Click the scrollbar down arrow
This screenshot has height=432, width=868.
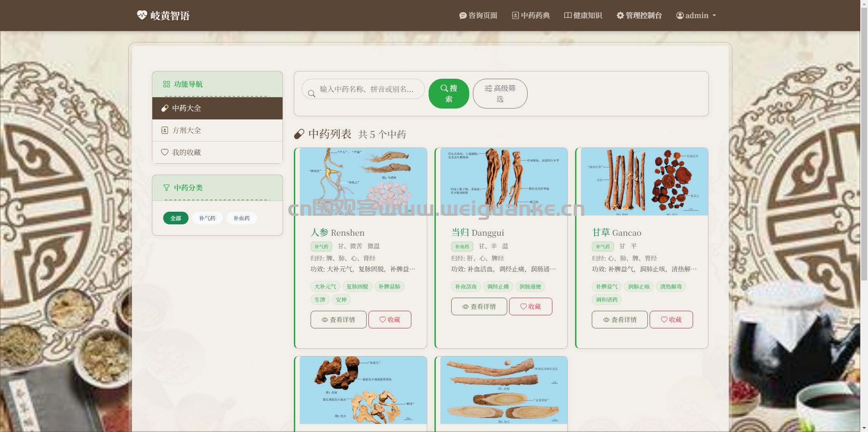[x=864, y=428]
